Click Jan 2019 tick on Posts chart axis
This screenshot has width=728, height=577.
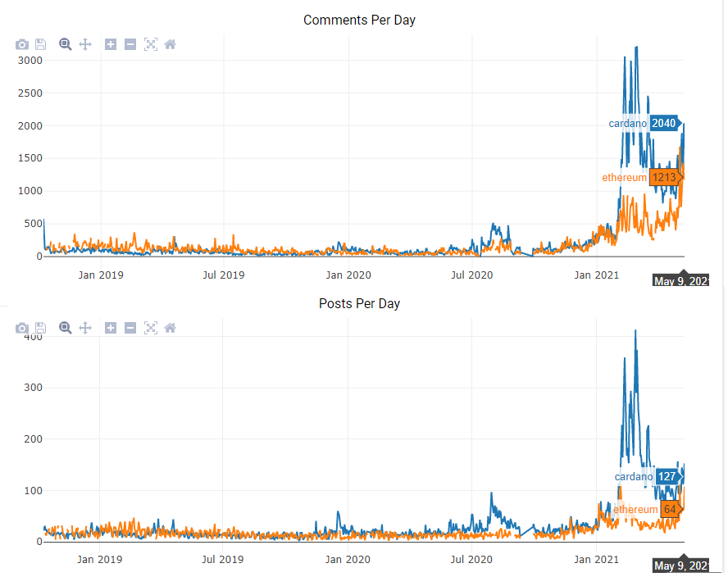tap(100, 559)
